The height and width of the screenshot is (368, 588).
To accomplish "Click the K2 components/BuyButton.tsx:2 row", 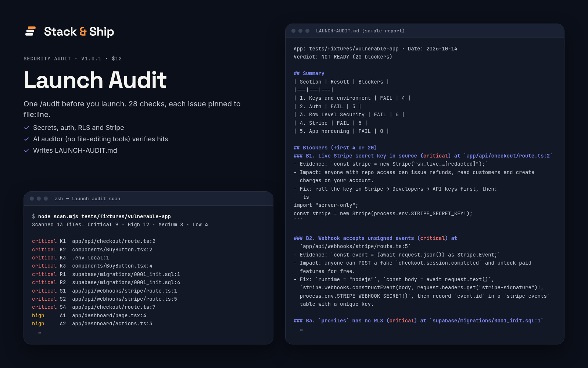I will click(92, 250).
